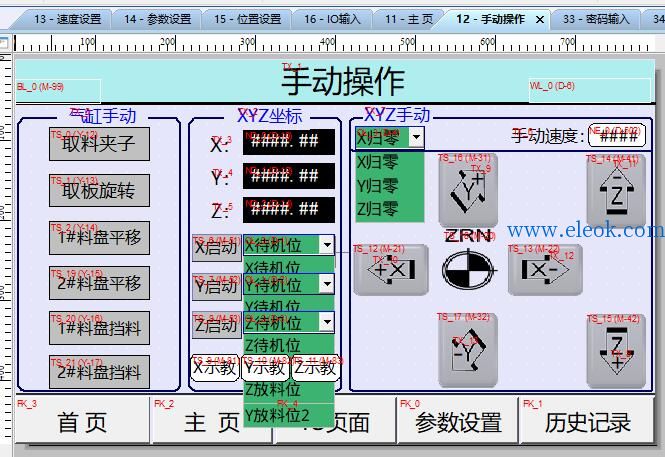The height and width of the screenshot is (457, 665).
Task: Toggle the 2#料盘平移 button
Action: (99, 283)
